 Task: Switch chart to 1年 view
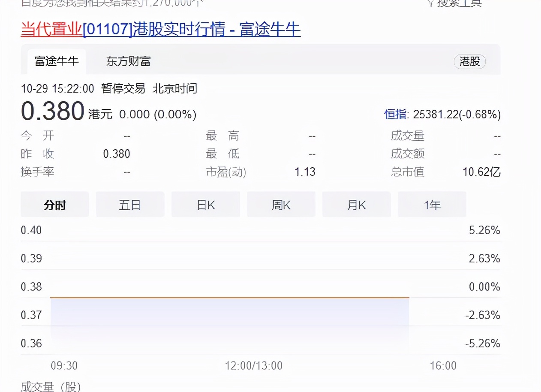pos(432,205)
